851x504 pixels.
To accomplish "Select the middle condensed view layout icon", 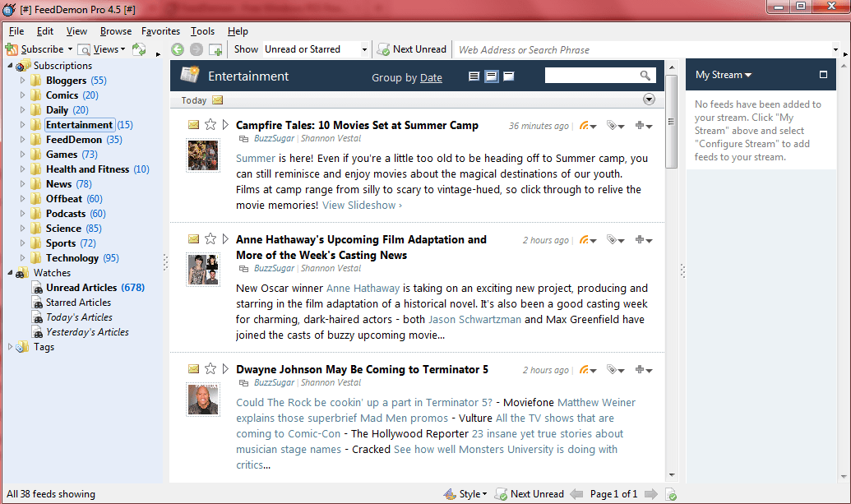I will tap(491, 76).
